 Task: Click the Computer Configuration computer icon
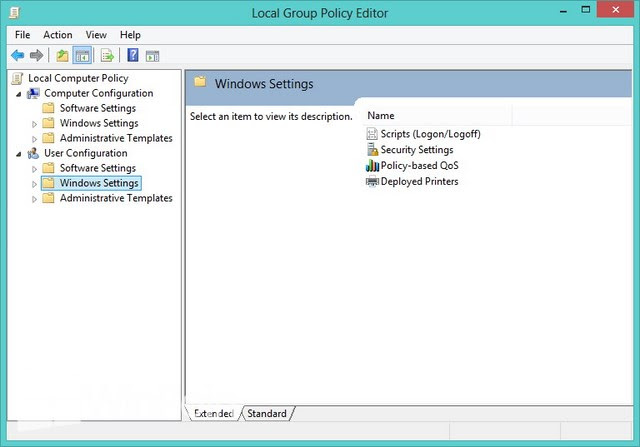[33, 93]
